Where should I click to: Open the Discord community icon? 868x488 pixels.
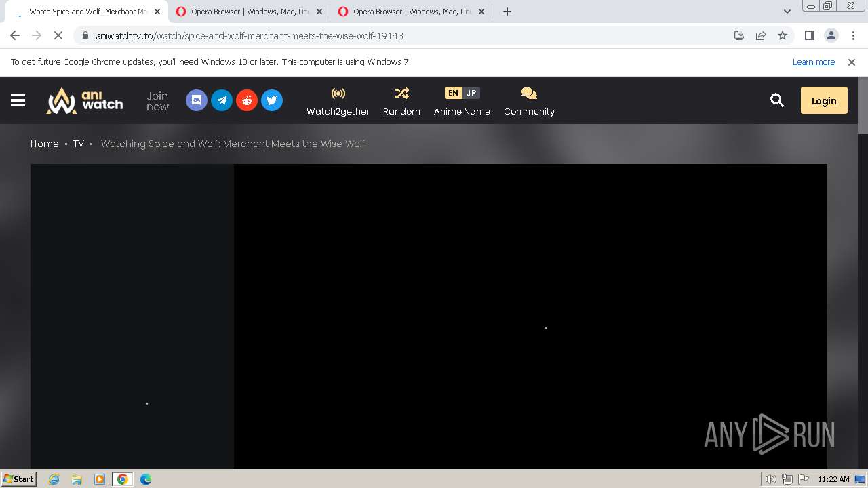[x=197, y=100]
